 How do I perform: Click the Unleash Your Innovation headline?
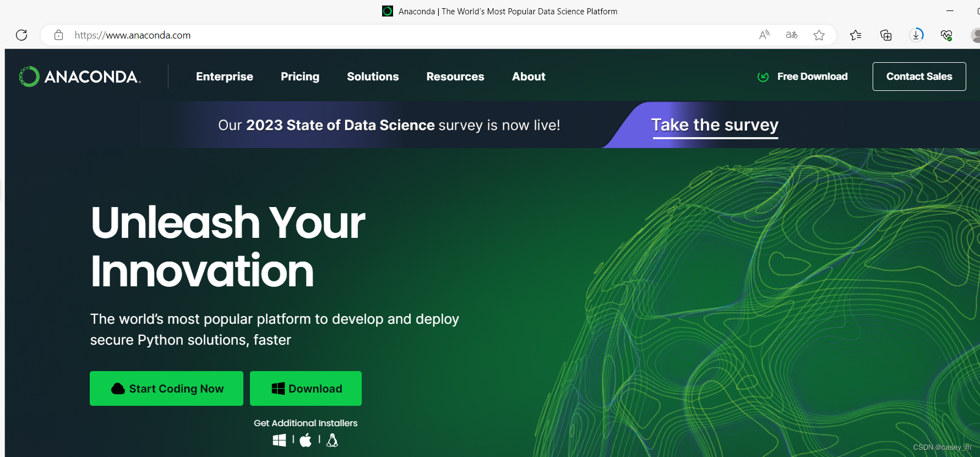click(228, 246)
